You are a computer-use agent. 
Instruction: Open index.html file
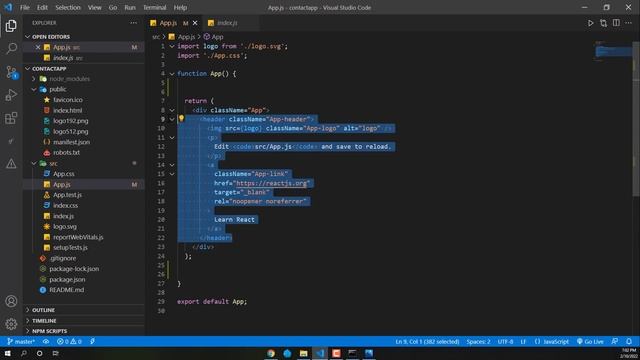(x=67, y=110)
